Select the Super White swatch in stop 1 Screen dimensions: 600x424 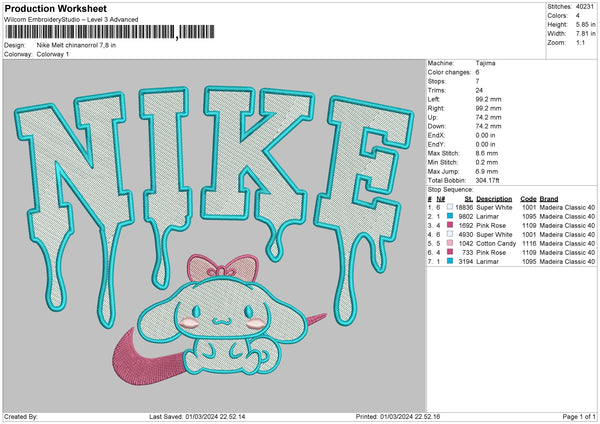click(x=450, y=206)
